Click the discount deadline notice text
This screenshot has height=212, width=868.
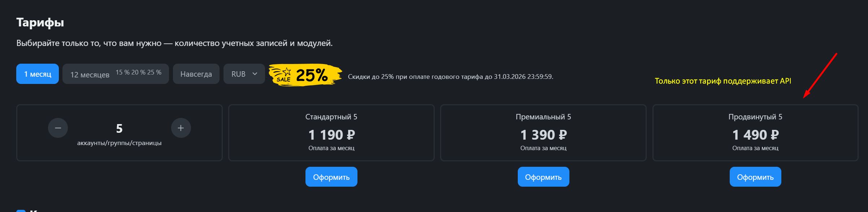click(x=450, y=77)
